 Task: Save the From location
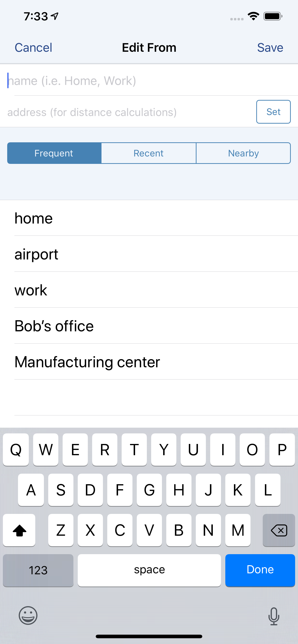click(x=270, y=47)
